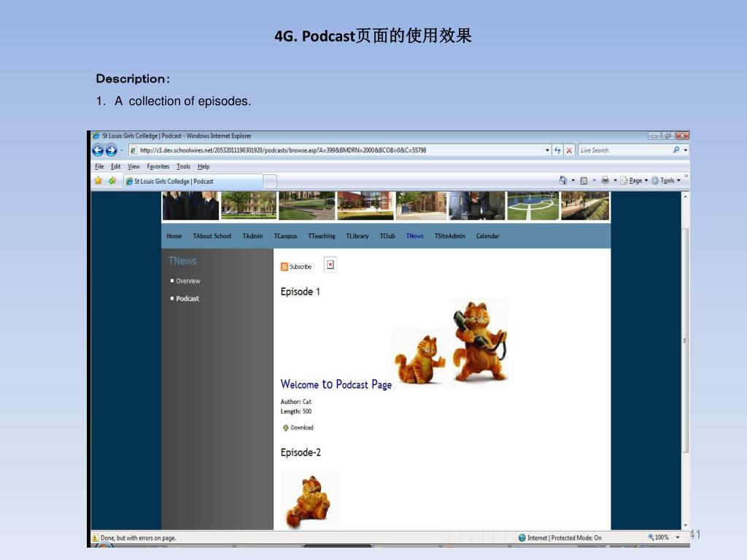
Task: Open the TAbout School nav link
Action: coord(212,236)
